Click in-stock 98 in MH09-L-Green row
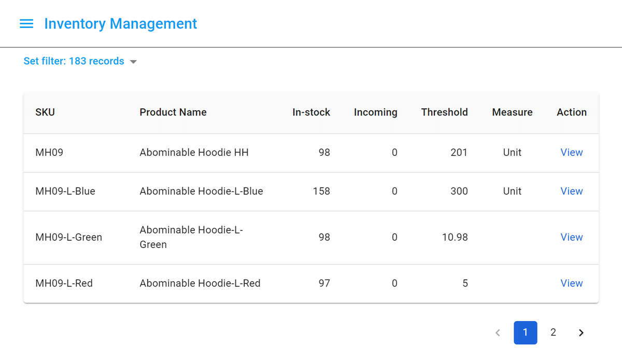The width and height of the screenshot is (622, 364). (324, 237)
